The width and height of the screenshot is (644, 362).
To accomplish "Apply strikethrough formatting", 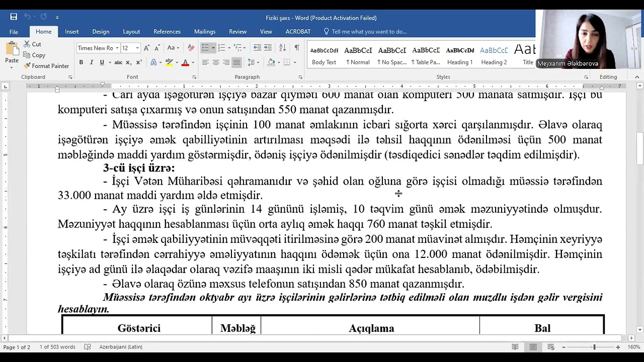I will 118,62.
